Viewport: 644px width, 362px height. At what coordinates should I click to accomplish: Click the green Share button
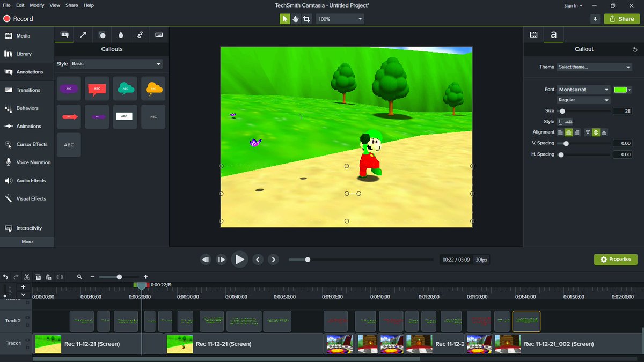(621, 19)
